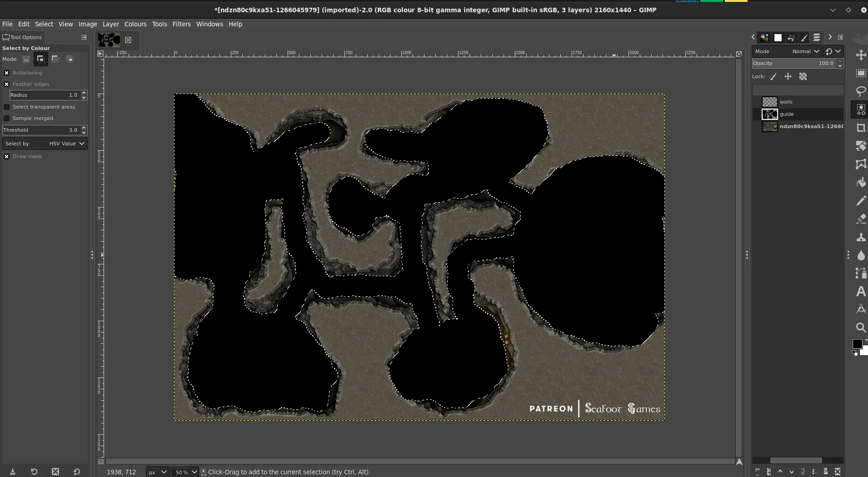
Task: Open the Colours menu
Action: [135, 24]
